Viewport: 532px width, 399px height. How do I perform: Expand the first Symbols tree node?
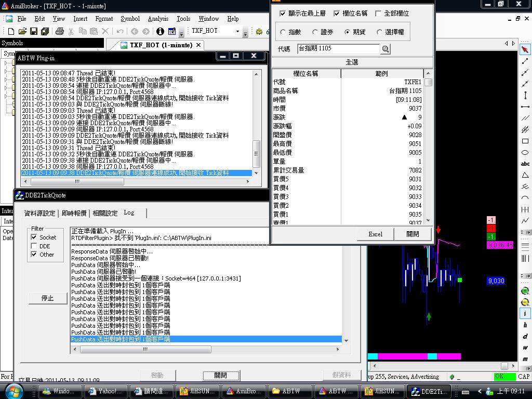(x=6, y=63)
